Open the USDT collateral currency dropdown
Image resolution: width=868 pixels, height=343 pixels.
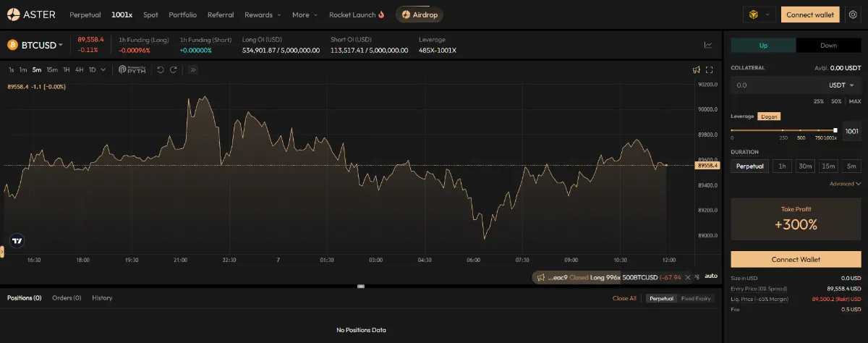coord(841,85)
